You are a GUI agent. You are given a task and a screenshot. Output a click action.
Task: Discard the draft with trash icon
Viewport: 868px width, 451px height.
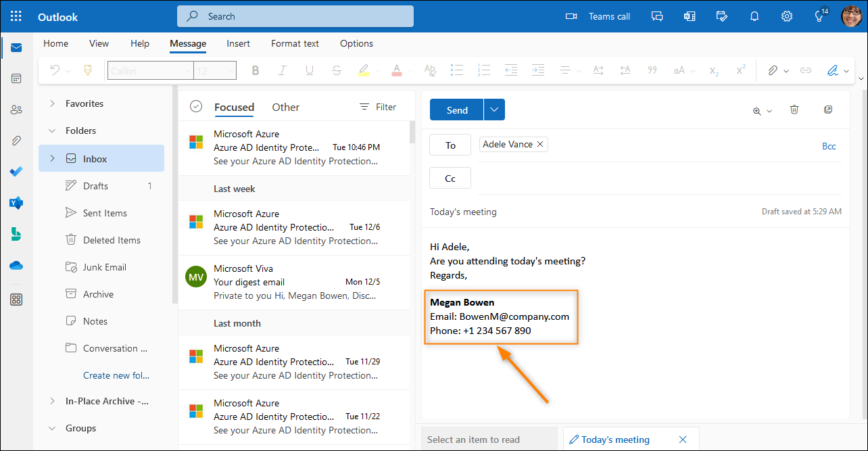794,110
